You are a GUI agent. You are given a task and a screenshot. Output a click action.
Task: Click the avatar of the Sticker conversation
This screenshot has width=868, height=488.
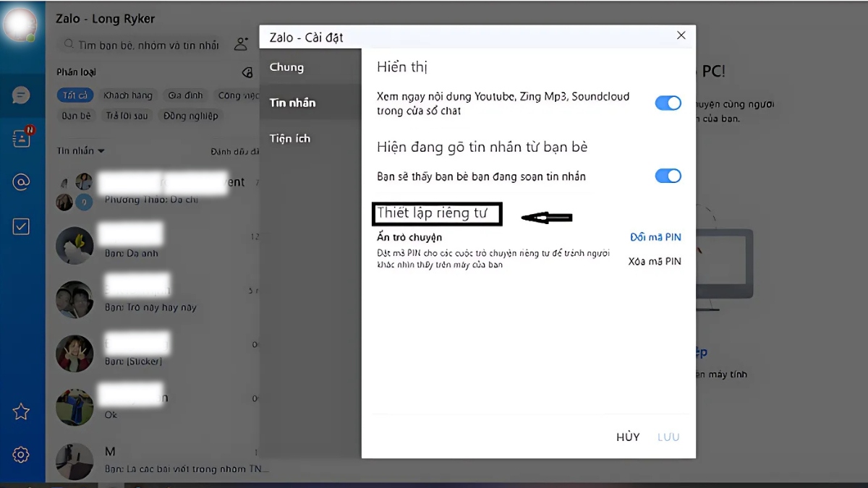pos(75,354)
